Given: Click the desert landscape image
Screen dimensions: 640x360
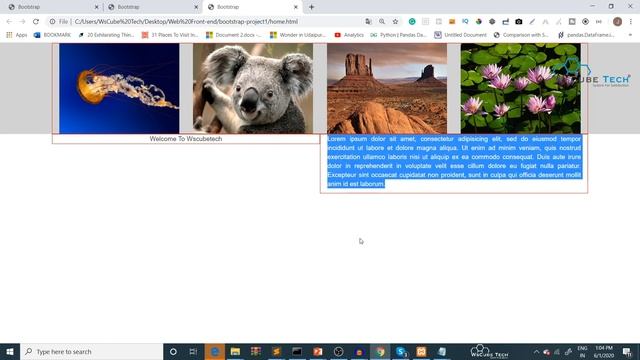Looking at the screenshot, I should tap(387, 89).
